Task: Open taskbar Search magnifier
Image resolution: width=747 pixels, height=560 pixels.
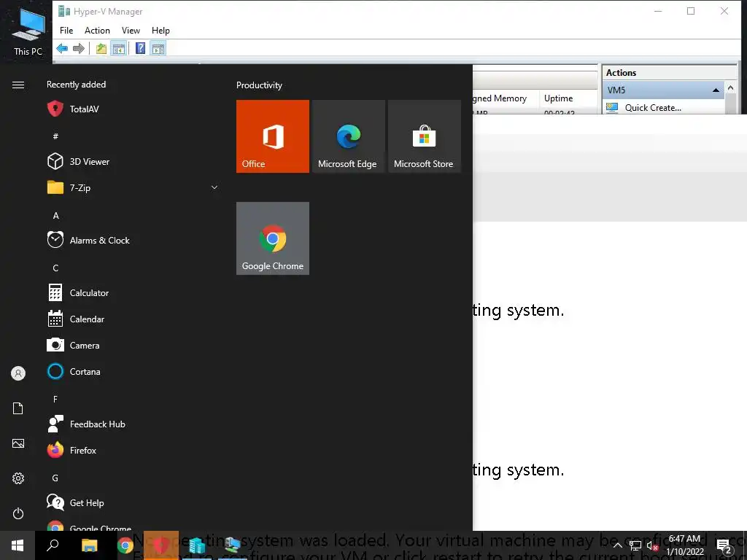Action: click(53, 545)
